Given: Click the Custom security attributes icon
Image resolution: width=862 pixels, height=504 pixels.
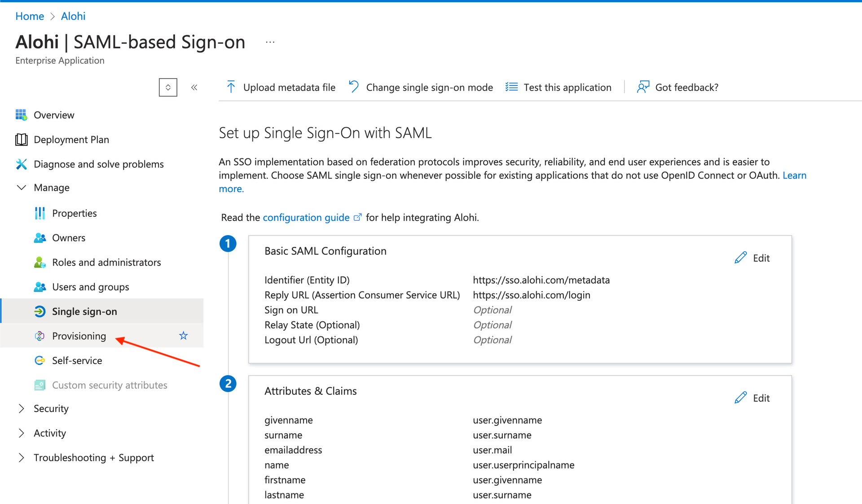Looking at the screenshot, I should [40, 385].
